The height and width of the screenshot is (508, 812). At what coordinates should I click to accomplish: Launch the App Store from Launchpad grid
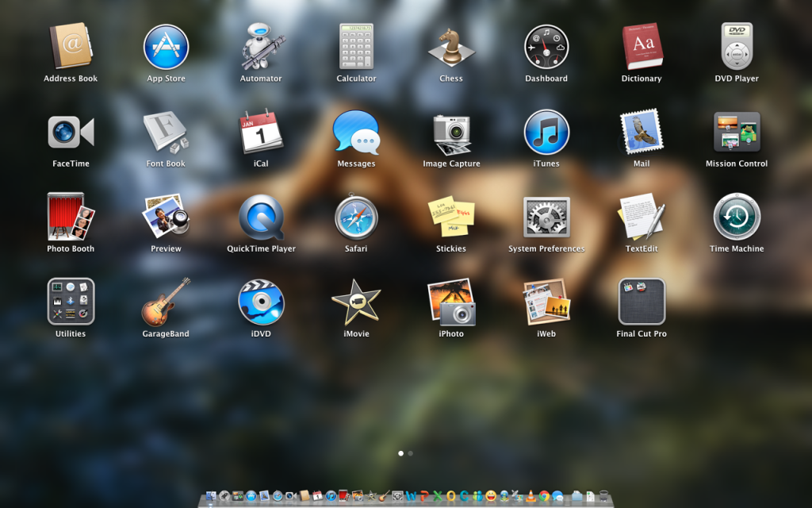tap(166, 47)
